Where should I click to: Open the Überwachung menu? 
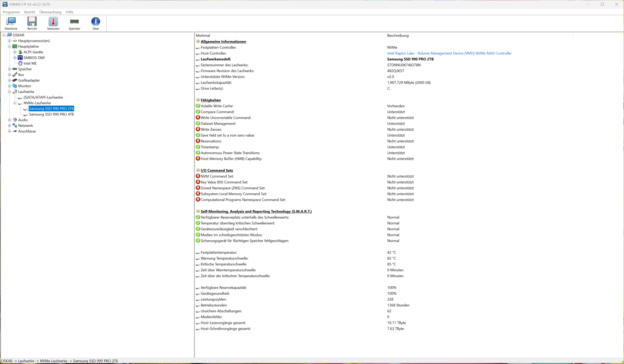tap(50, 12)
